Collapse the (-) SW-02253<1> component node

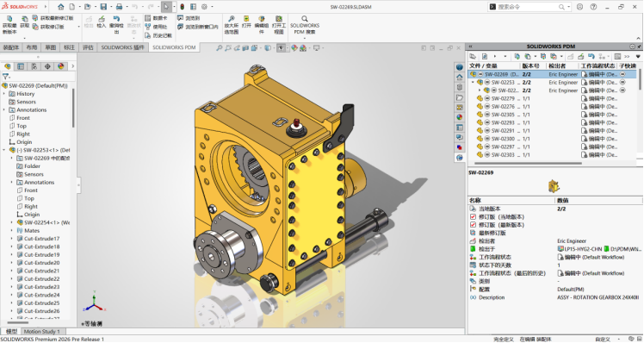point(4,150)
